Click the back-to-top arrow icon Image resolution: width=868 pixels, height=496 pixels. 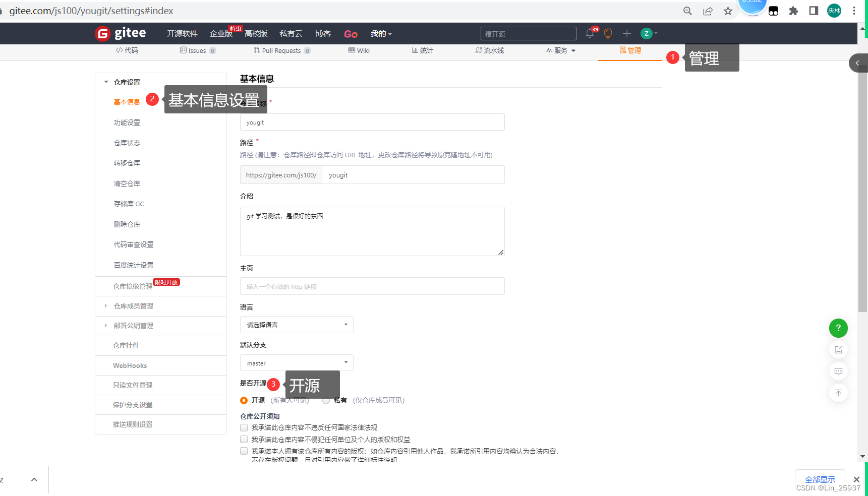click(838, 393)
